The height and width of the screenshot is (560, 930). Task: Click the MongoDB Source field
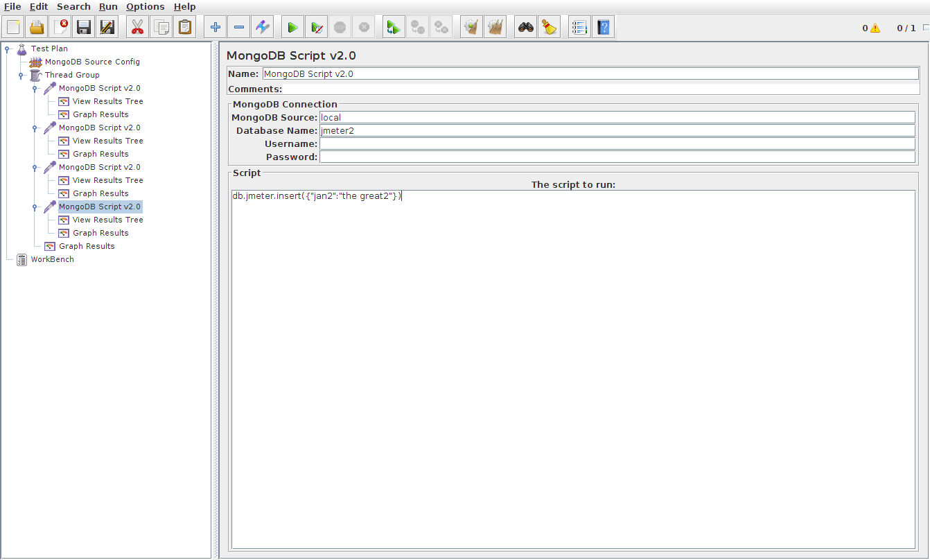click(x=617, y=117)
